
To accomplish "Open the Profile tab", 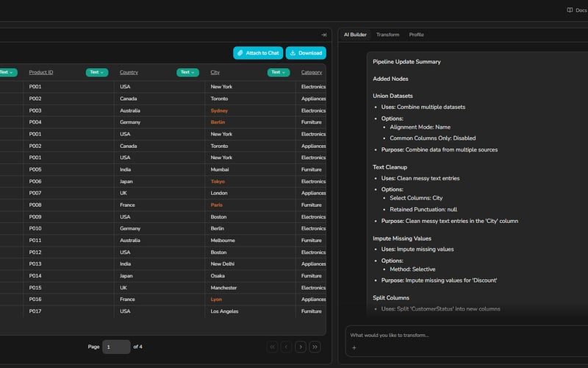I will 416,35.
